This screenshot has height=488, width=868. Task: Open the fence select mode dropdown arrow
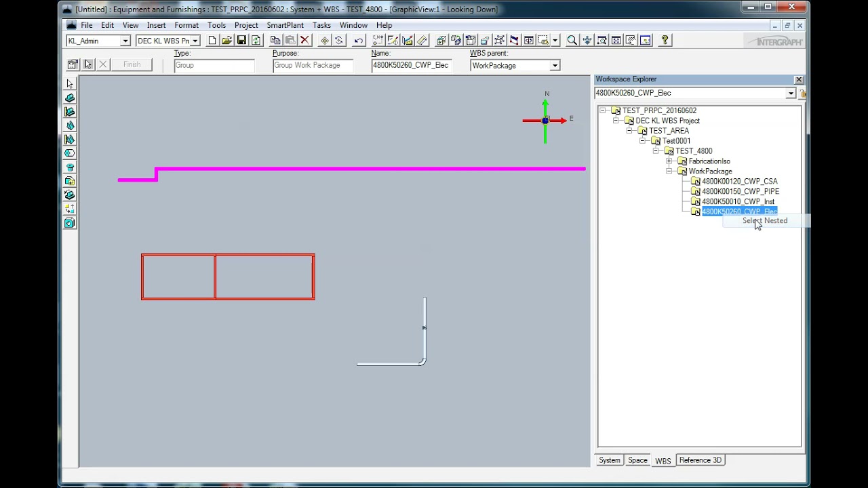(x=555, y=41)
